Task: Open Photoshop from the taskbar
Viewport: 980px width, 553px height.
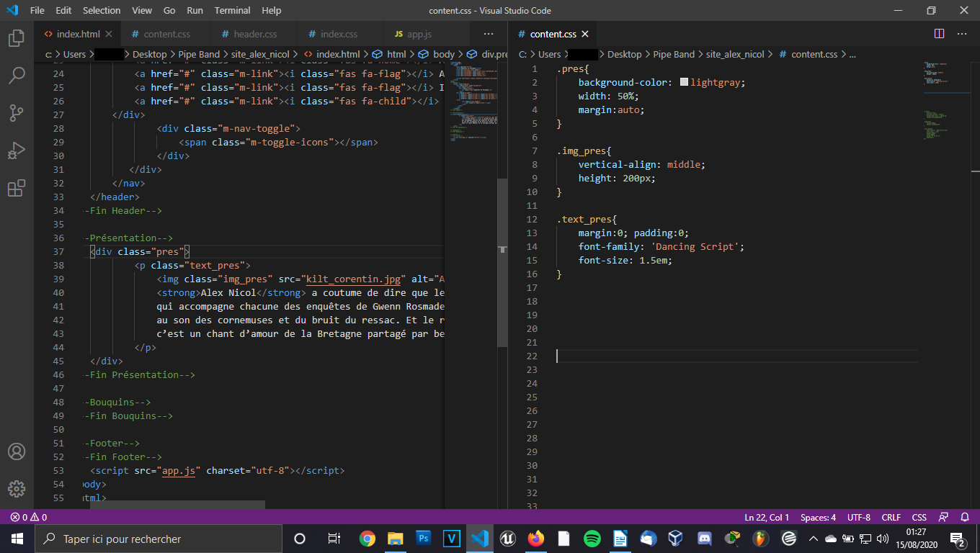Action: point(424,539)
